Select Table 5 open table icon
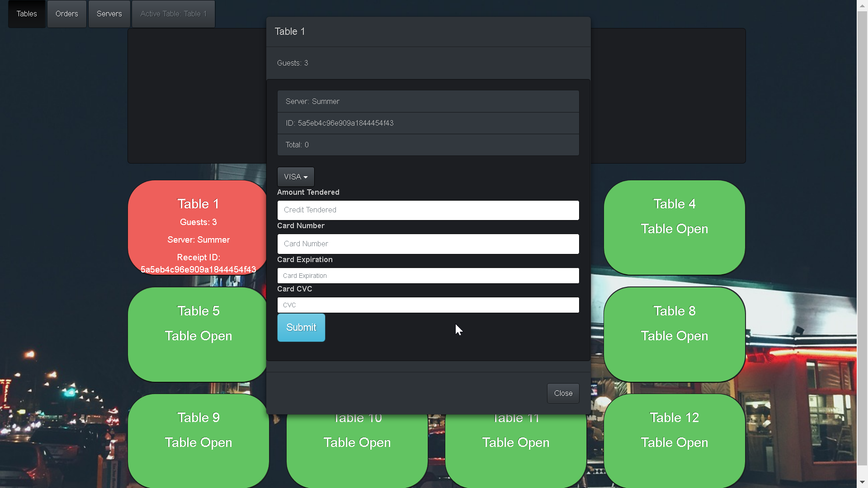Image resolution: width=868 pixels, height=488 pixels. click(x=198, y=334)
